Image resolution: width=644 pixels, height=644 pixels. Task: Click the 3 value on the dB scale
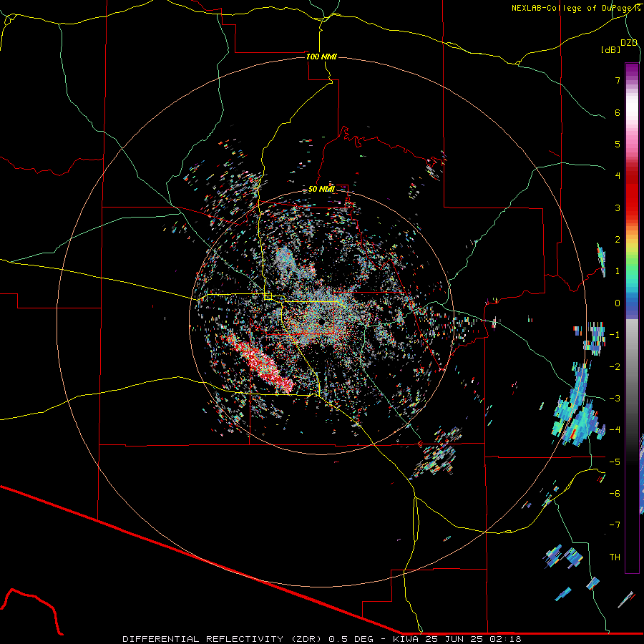point(618,208)
